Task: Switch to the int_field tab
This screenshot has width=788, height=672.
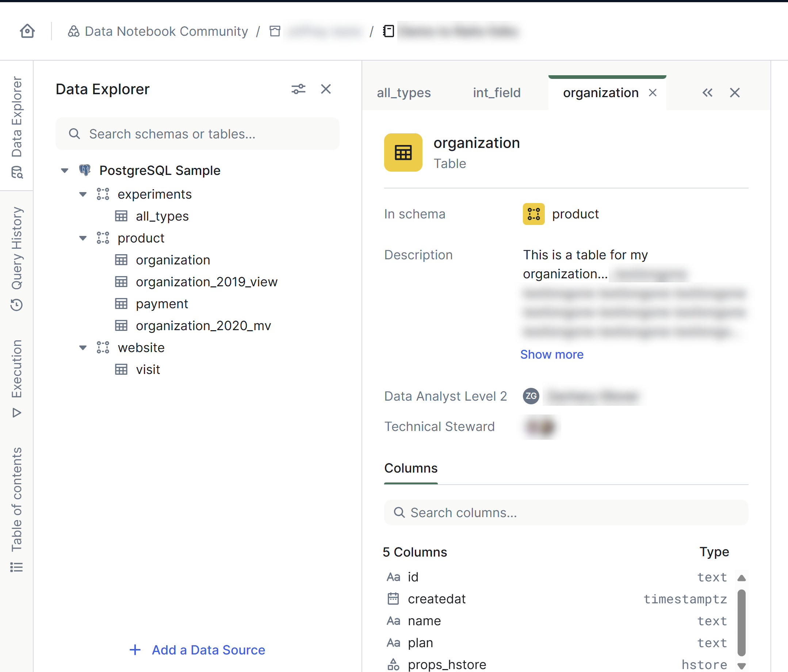Action: pos(497,93)
